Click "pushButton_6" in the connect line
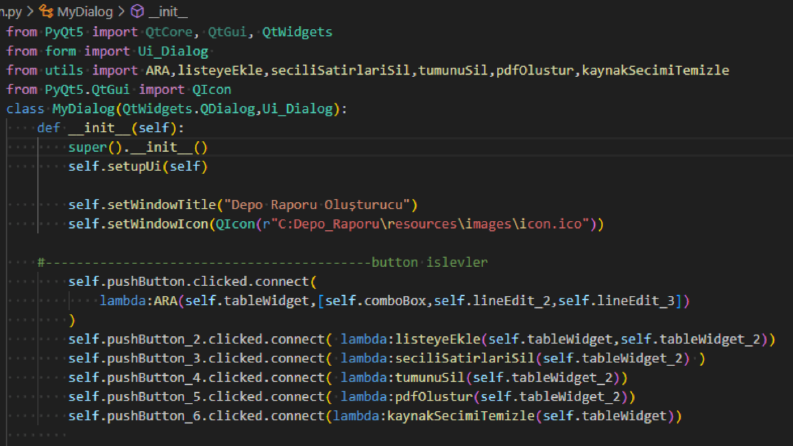The width and height of the screenshot is (793, 446). 154,416
